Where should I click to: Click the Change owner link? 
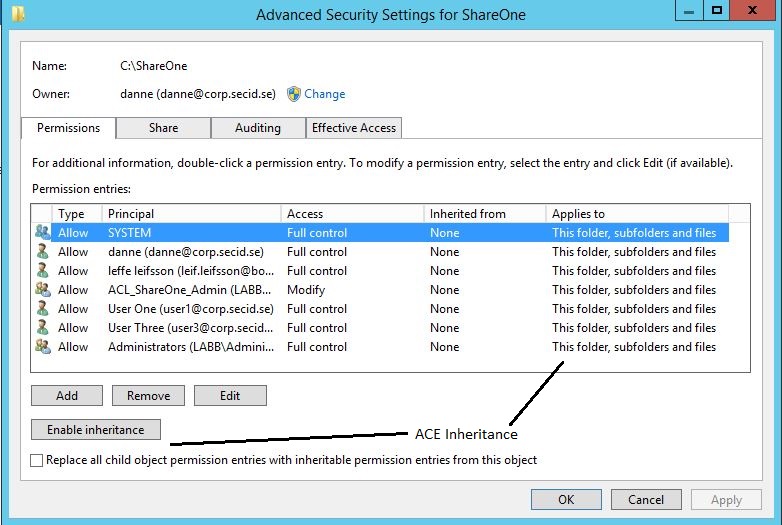coord(325,94)
